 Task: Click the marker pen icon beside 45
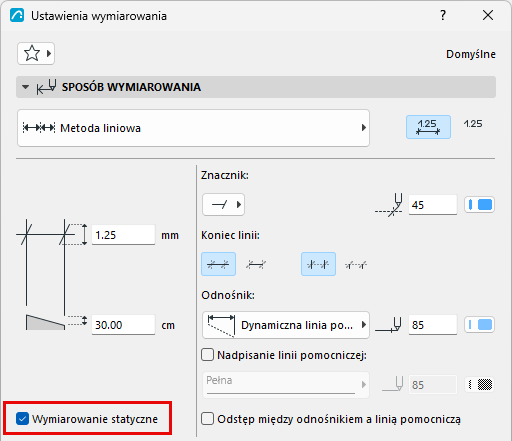pos(389,205)
